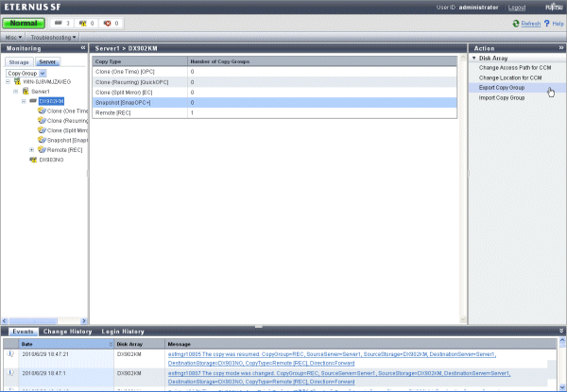Select the Clone (Recurring) [QuickOPC] row

[274, 82]
